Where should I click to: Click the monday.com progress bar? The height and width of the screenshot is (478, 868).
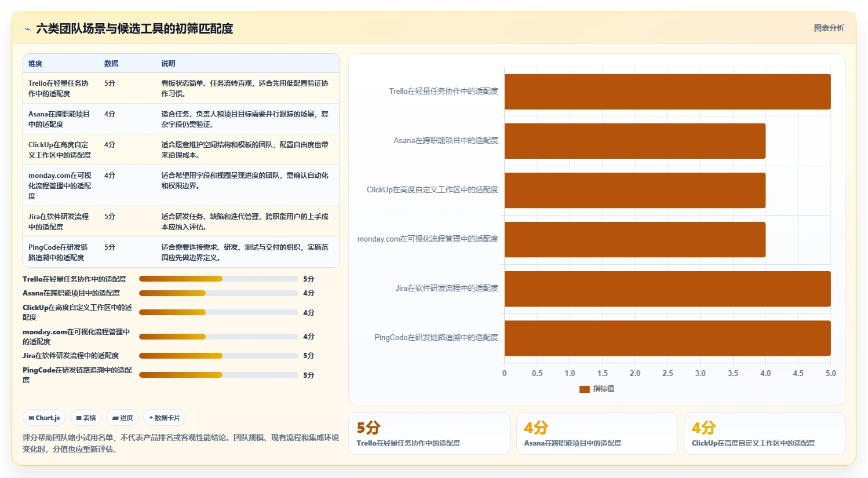[218, 337]
